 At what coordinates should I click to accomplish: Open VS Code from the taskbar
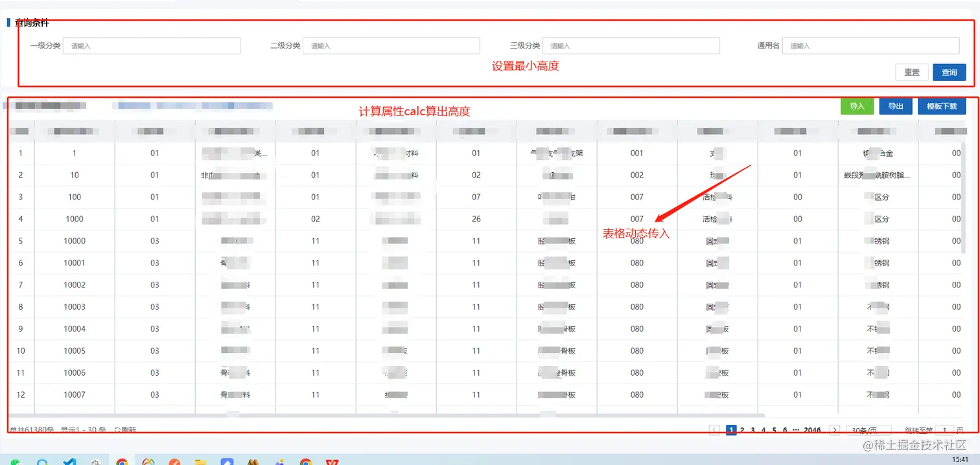[69, 462]
